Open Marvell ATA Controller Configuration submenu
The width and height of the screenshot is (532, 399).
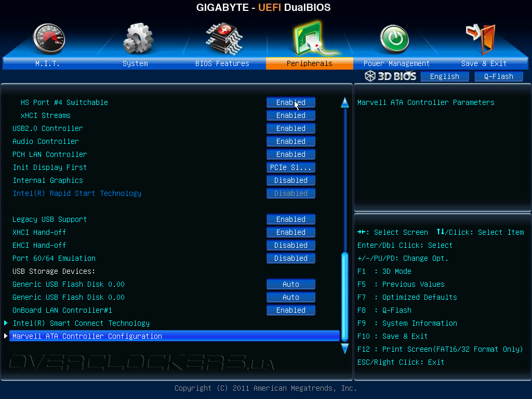point(174,336)
